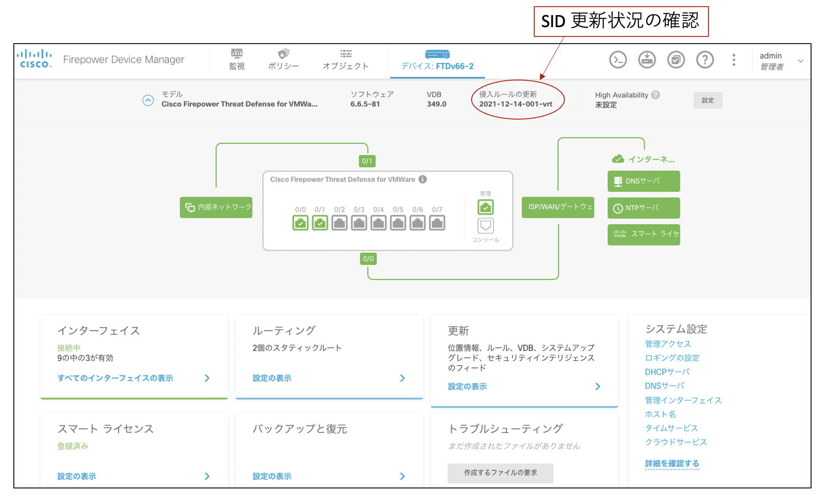The height and width of the screenshot is (504, 832).
Task: Select interface port 0/1 icon
Action: [x=320, y=223]
